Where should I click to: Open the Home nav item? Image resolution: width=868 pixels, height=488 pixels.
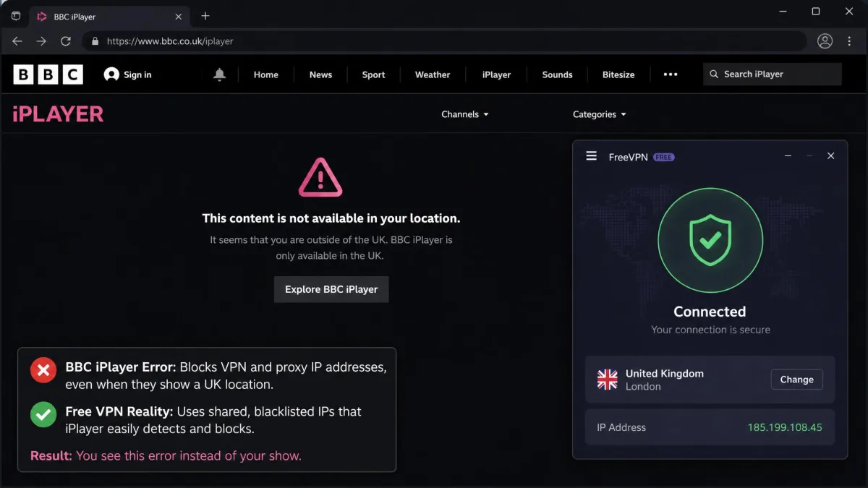pos(266,74)
